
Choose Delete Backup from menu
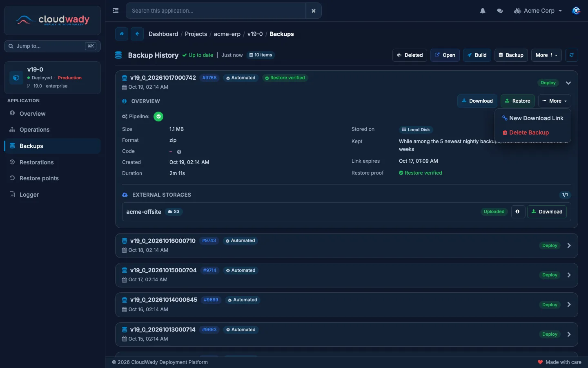[x=533, y=132]
